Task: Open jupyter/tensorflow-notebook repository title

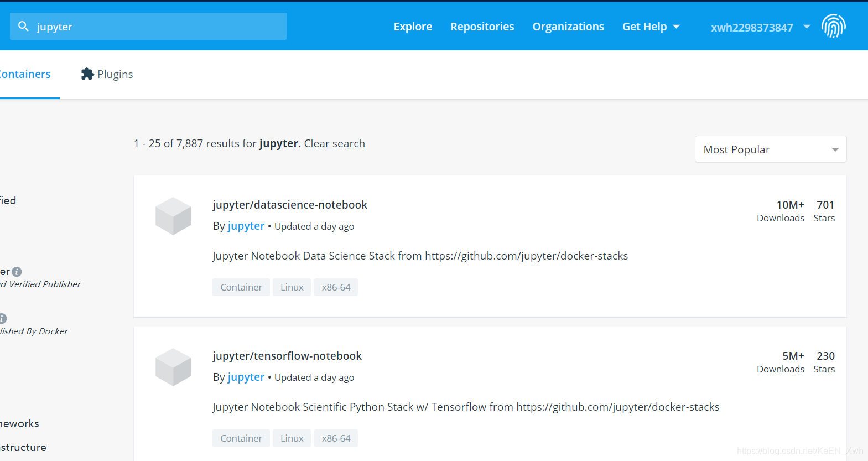Action: (x=287, y=356)
